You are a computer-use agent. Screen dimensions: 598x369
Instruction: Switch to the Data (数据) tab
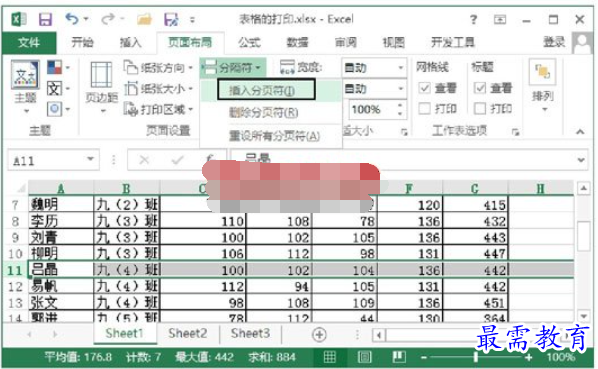[297, 42]
